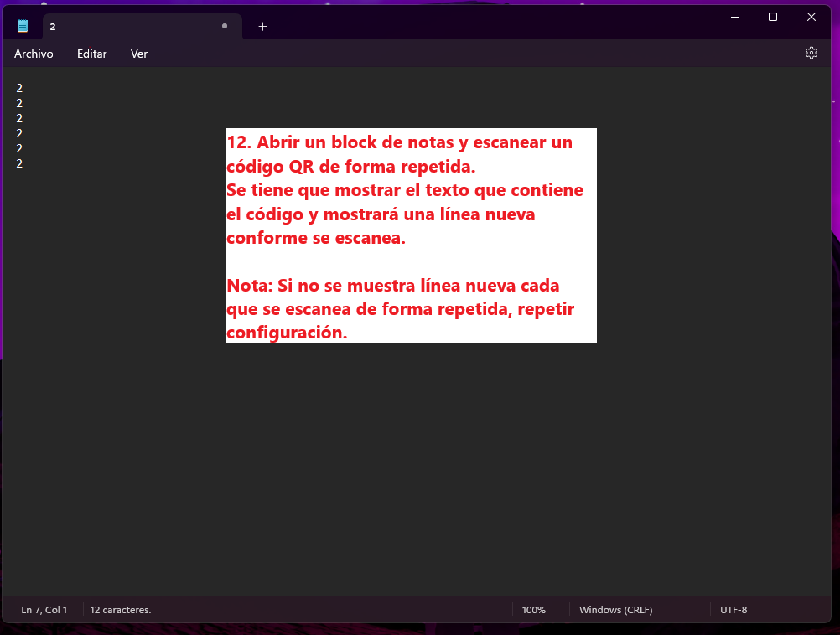Click the Notepad app icon in title bar

click(x=23, y=26)
